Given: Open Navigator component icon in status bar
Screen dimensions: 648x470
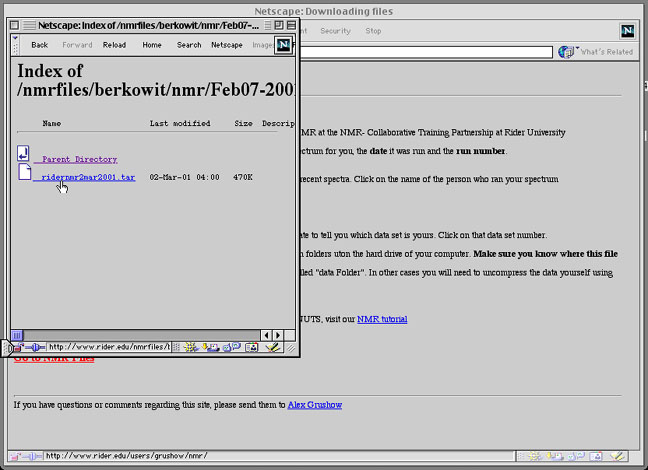Looking at the screenshot, I should 191,347.
